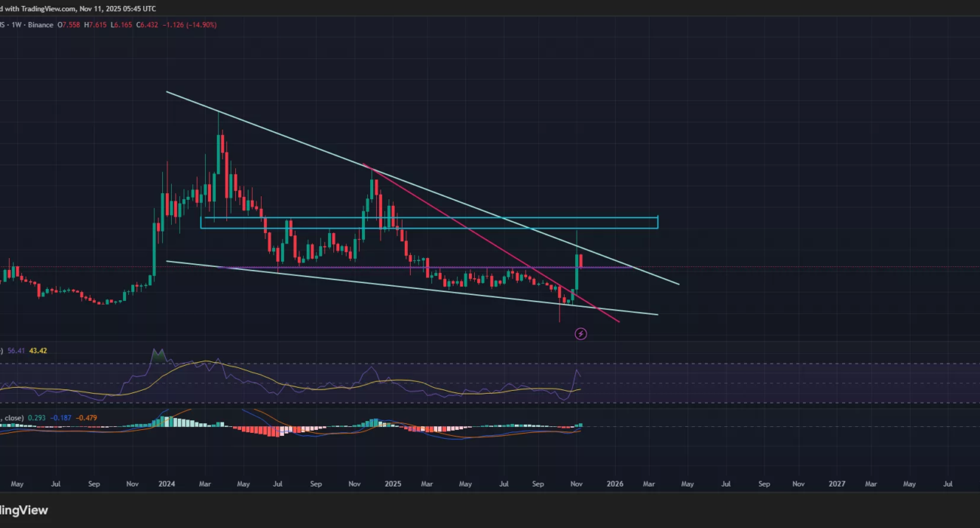Image resolution: width=980 pixels, height=528 pixels.
Task: Click the Binance exchange label
Action: point(41,25)
